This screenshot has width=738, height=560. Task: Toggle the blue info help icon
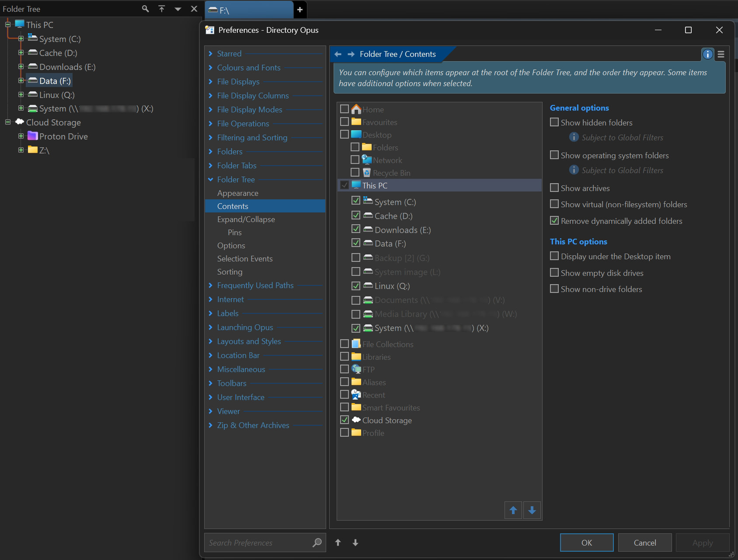pos(707,54)
